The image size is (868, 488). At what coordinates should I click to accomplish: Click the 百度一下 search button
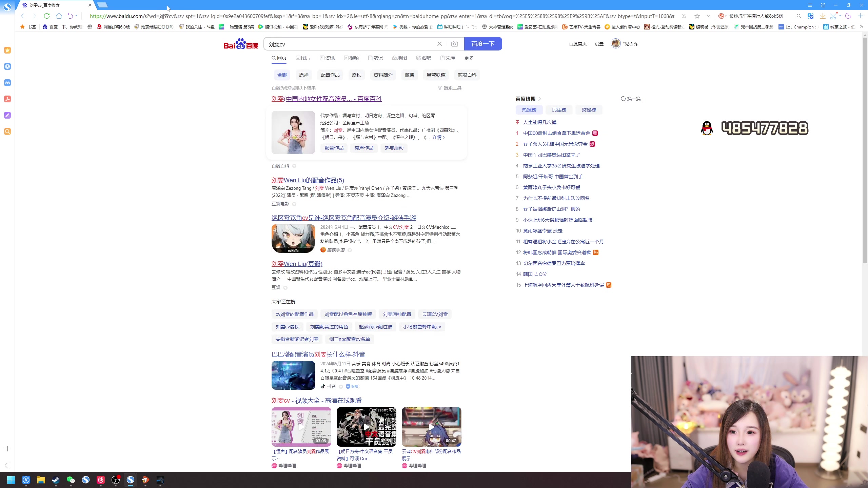click(x=483, y=44)
